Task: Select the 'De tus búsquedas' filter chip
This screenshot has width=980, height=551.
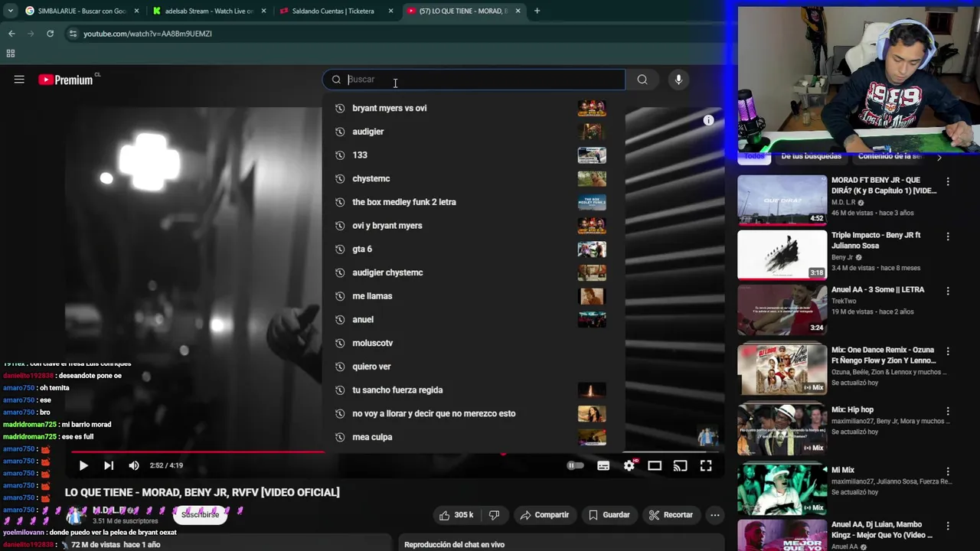Action: coord(811,156)
